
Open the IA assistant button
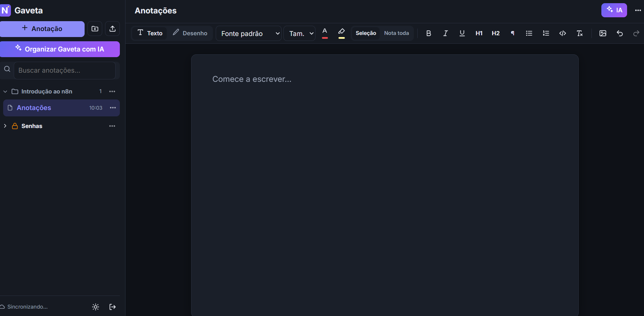pos(614,10)
